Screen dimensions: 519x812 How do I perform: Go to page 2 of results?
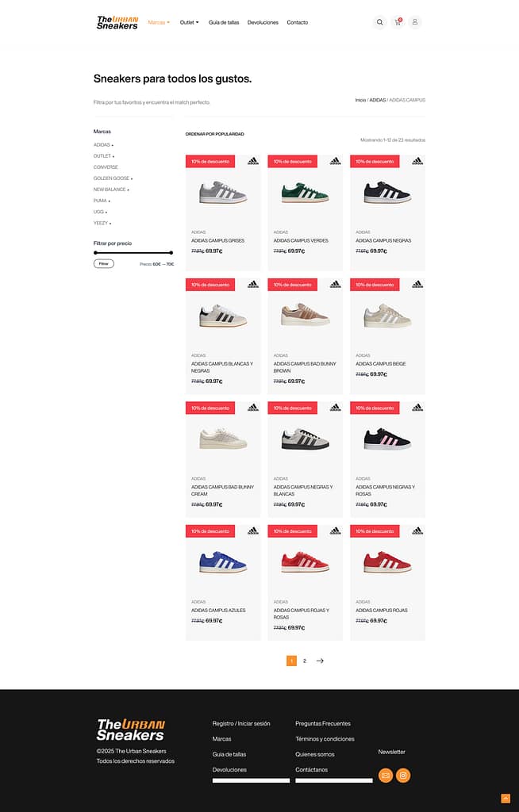(305, 661)
